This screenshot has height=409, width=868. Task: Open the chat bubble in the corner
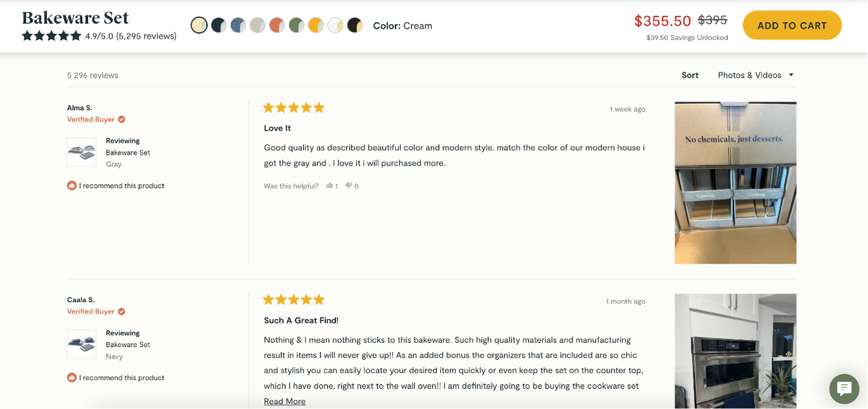844,389
